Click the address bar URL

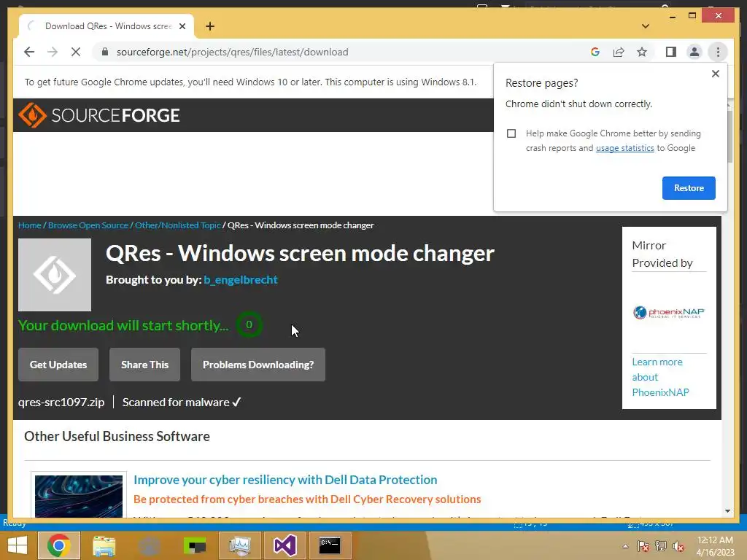click(x=233, y=52)
